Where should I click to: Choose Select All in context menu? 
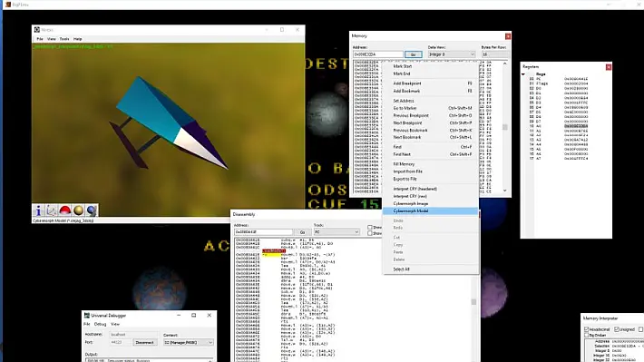(430, 269)
